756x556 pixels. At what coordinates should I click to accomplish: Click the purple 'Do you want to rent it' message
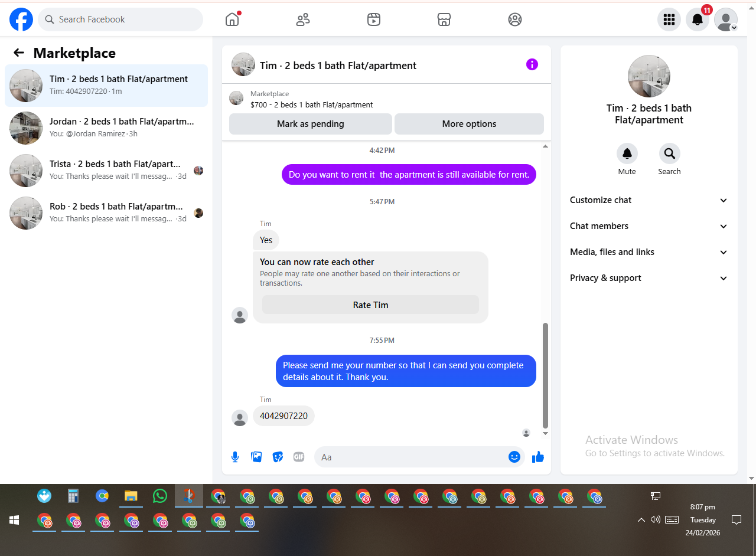409,175
